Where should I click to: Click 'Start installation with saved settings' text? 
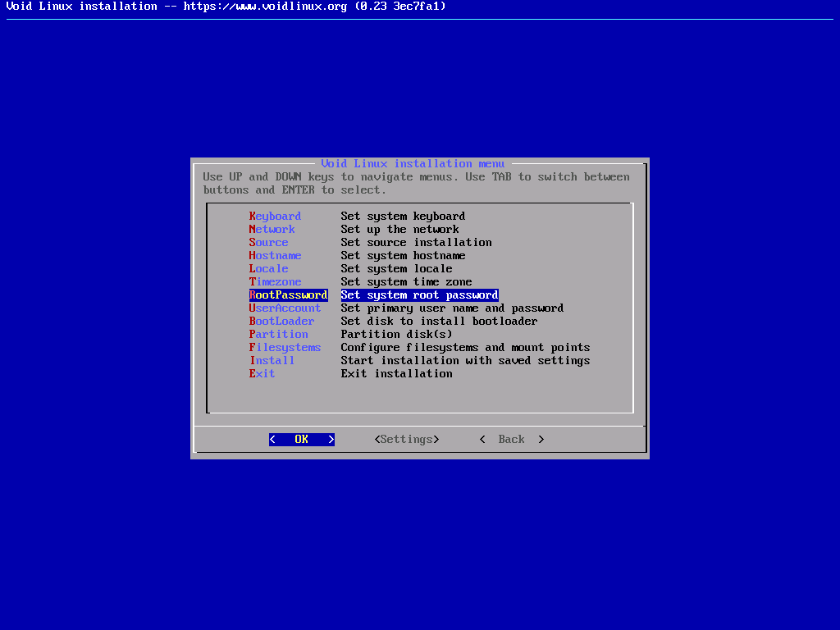click(x=465, y=361)
